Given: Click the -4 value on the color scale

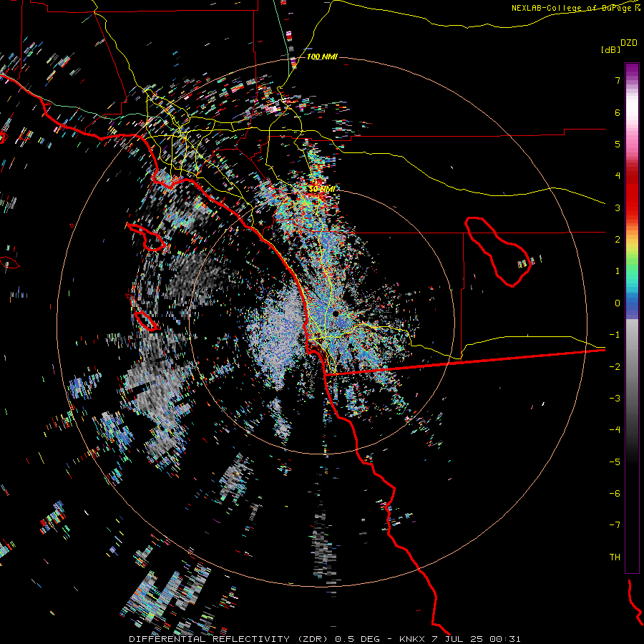Looking at the screenshot, I should (x=615, y=430).
